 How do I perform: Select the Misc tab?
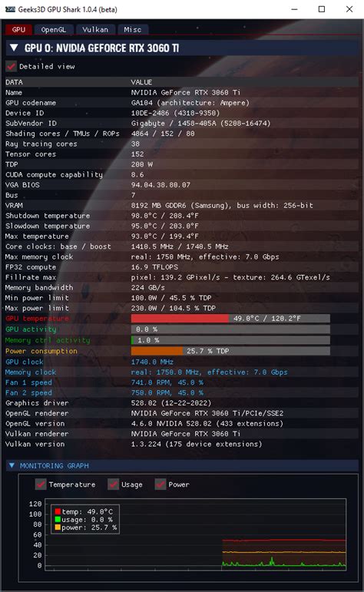(x=133, y=30)
